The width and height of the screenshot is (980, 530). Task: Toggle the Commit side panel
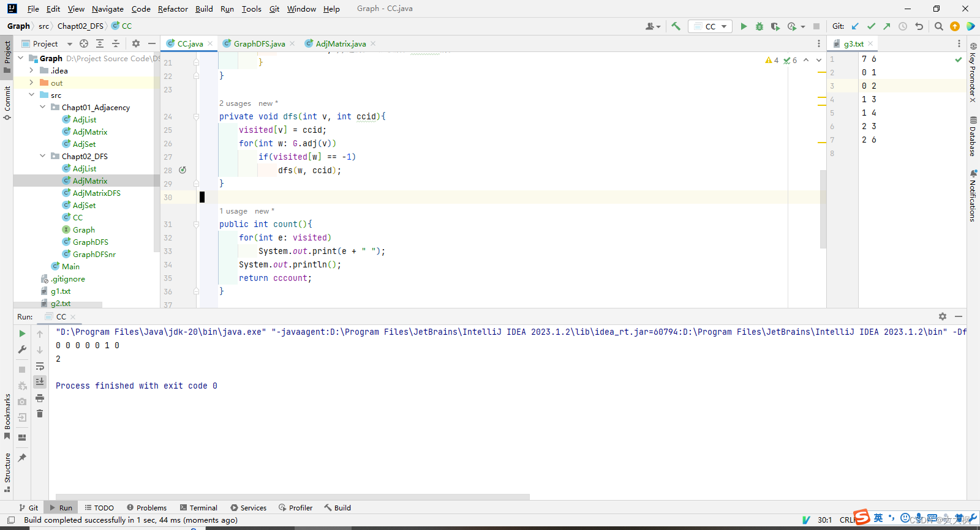pyautogui.click(x=7, y=103)
